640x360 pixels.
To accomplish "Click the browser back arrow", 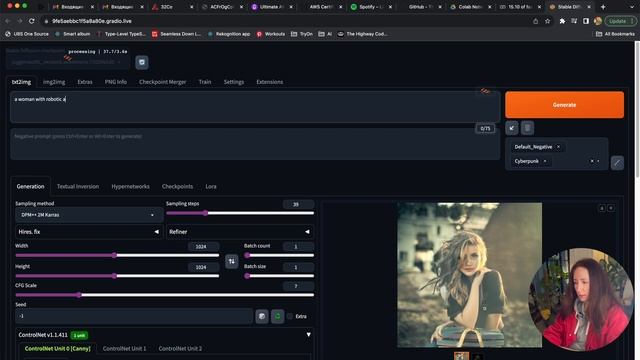I will [8, 21].
